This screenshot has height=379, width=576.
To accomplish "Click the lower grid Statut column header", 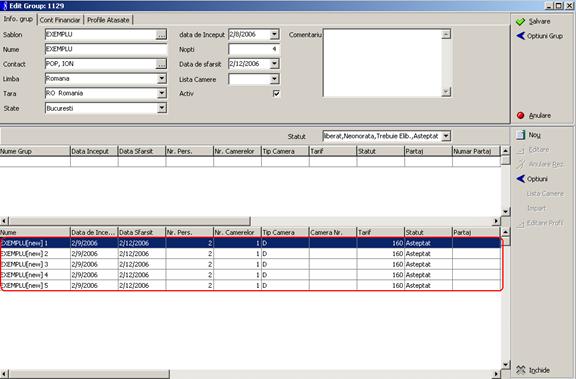I will 428,232.
